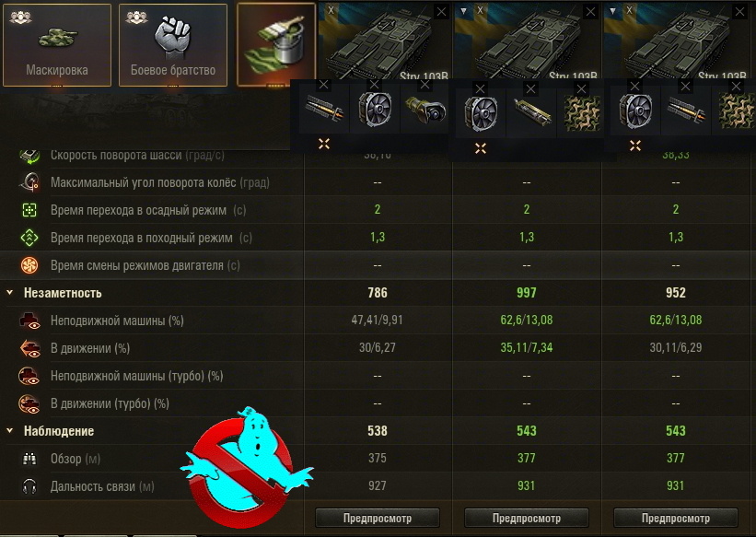Remove shell rammer from first loadout
Viewport: 756px width, 537px height.
[x=324, y=85]
